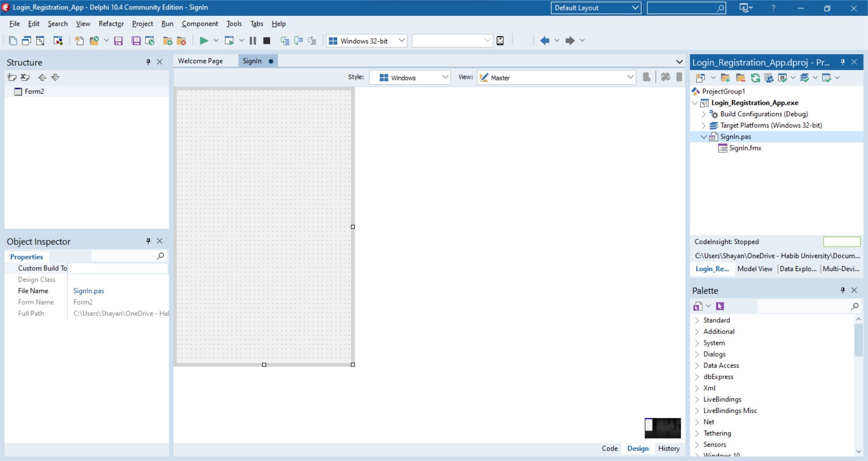
Task: Click the Palette panel vertical scrollbar
Action: tap(858, 341)
